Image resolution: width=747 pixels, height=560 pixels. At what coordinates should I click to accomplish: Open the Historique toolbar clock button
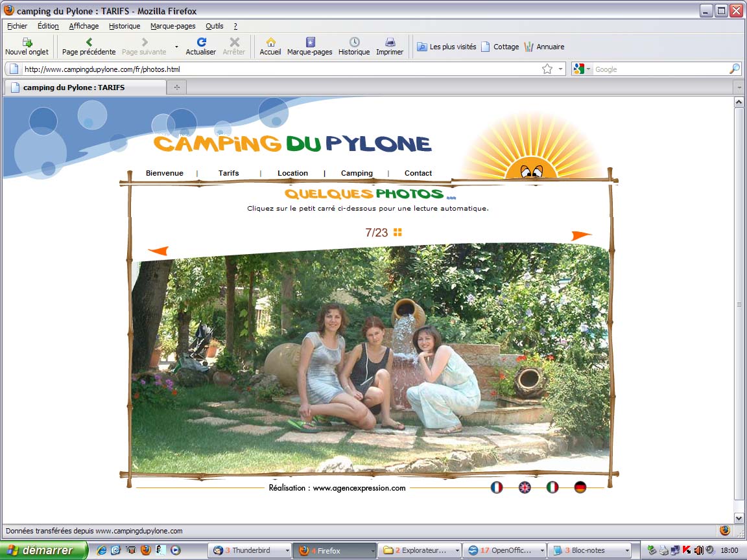point(354,46)
